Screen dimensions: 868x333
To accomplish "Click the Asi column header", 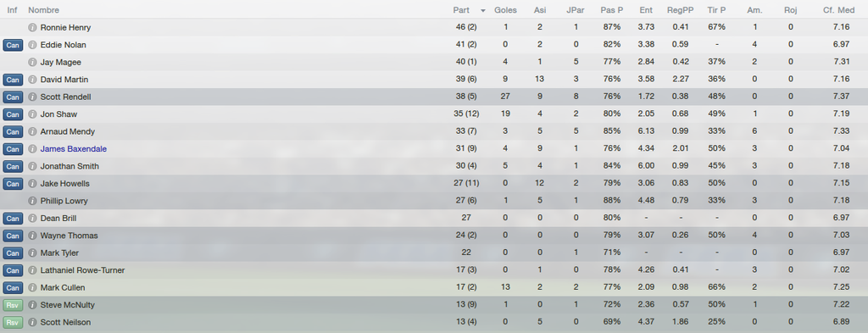I will tap(539, 10).
